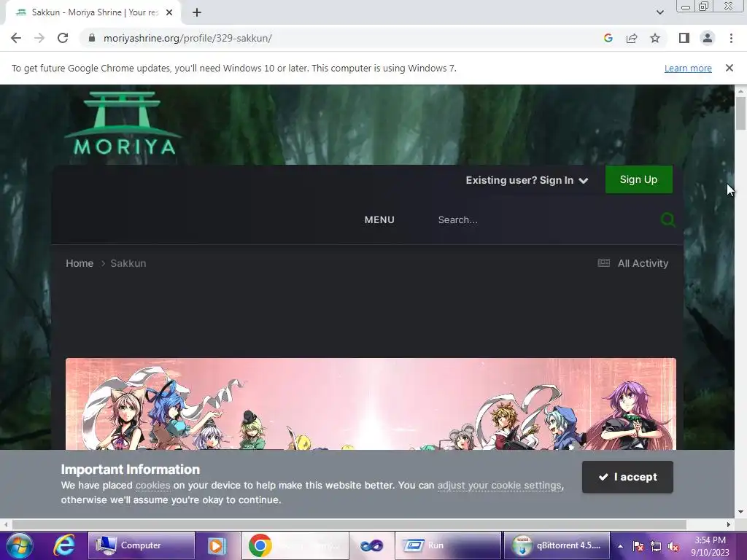This screenshot has height=560, width=747.
Task: Click the All Activity newspaper icon
Action: (x=603, y=263)
